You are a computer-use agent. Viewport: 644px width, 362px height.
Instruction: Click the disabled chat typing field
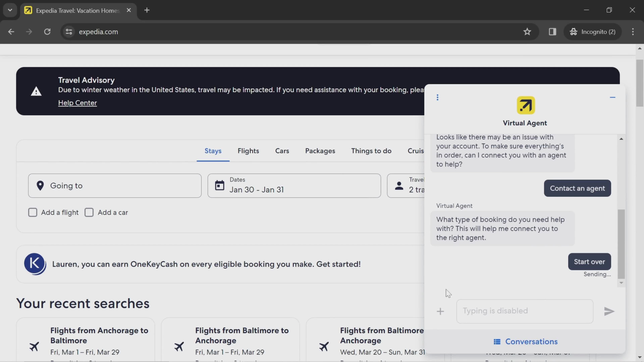[x=525, y=311]
